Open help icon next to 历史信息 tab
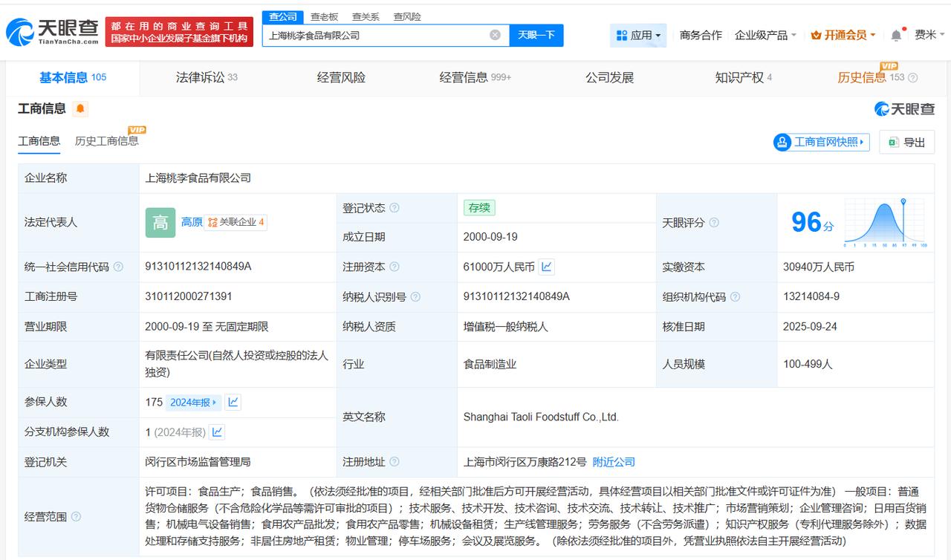 click(913, 77)
